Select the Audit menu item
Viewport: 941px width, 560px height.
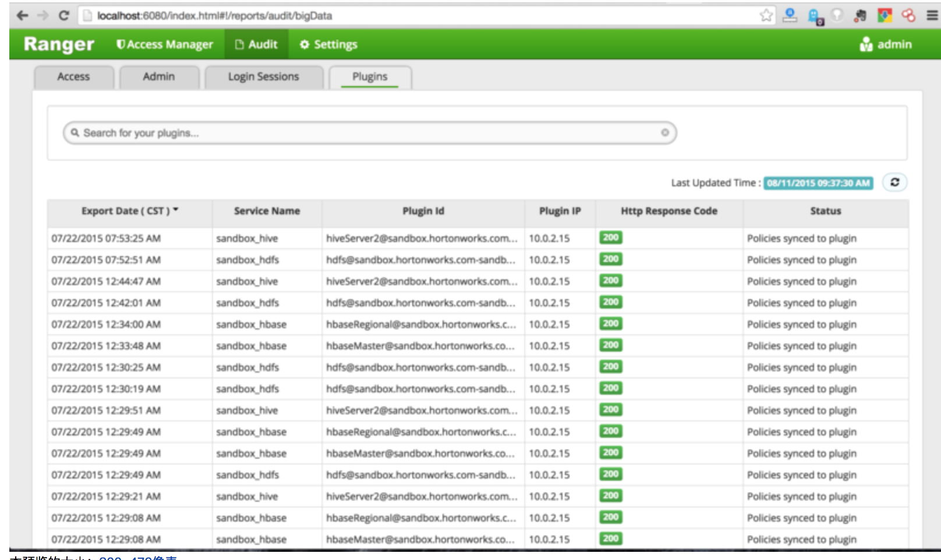coord(256,44)
